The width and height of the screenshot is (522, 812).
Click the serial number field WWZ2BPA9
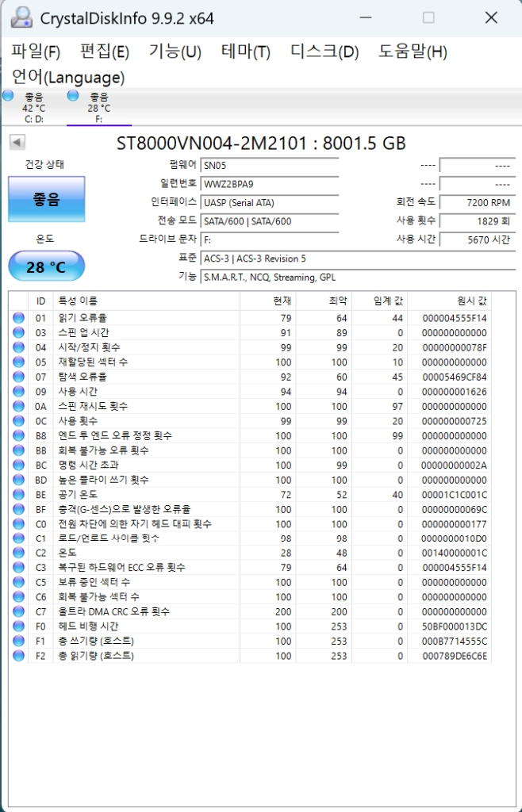[x=269, y=184]
